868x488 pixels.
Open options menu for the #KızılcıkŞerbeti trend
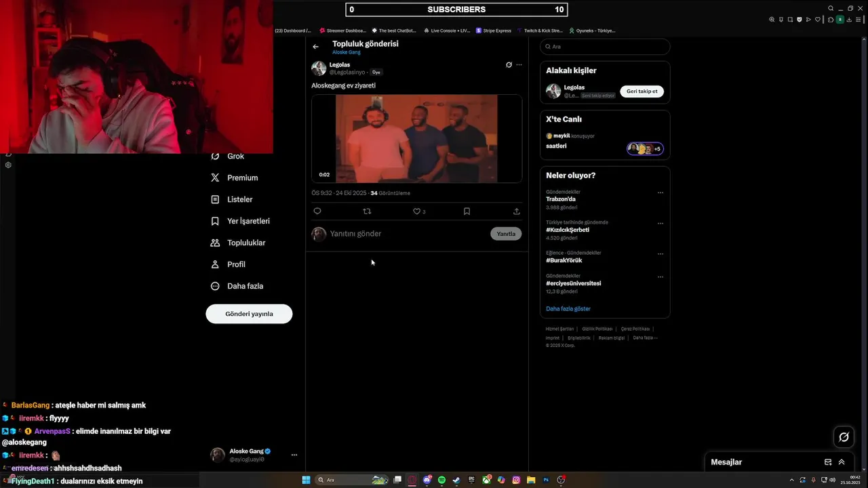coord(660,223)
